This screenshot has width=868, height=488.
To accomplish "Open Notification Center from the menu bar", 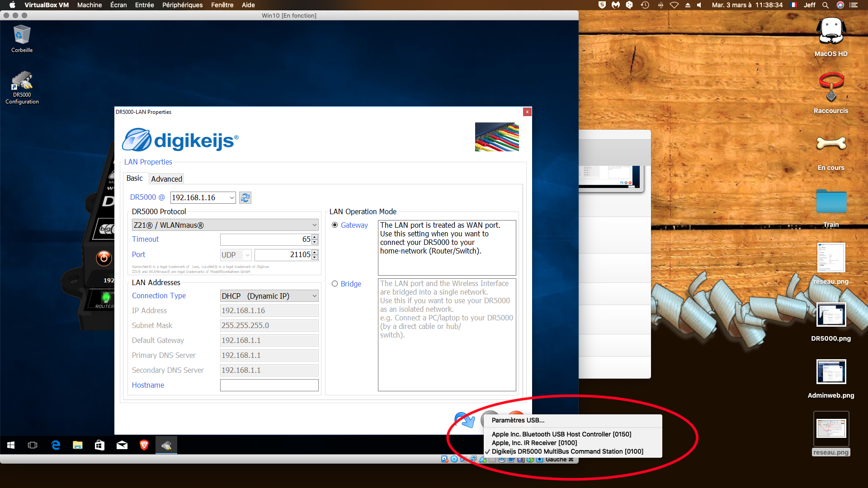I will (854, 5).
